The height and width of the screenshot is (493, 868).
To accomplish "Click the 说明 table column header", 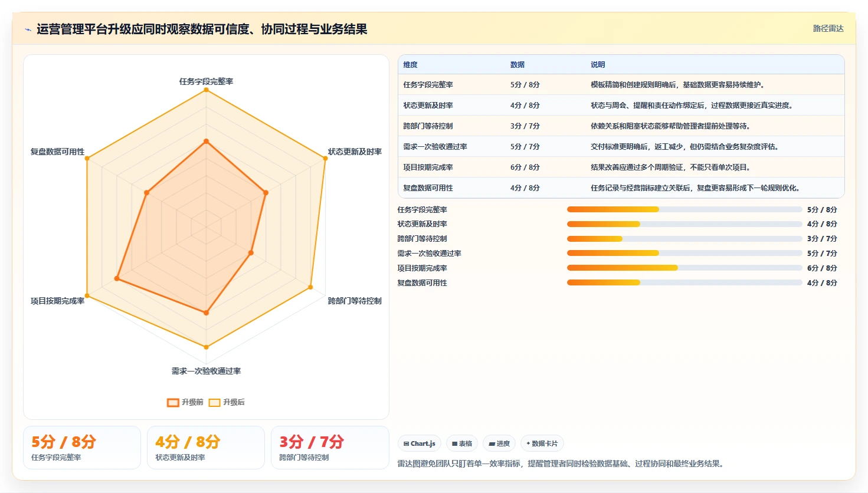I will [598, 65].
